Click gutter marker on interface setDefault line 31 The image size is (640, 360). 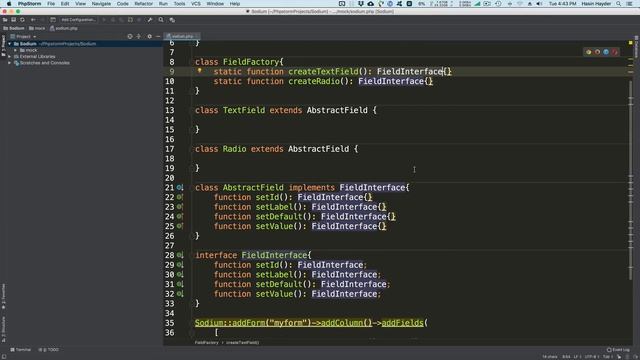[x=180, y=284]
